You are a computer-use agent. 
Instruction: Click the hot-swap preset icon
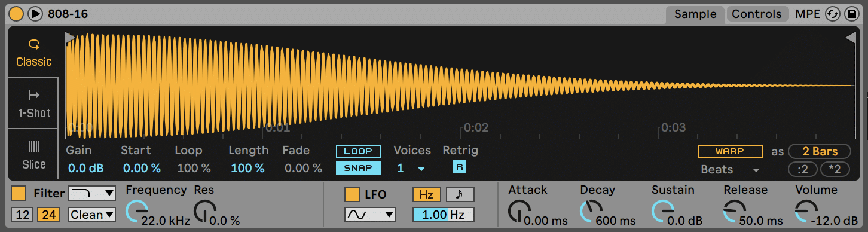(x=832, y=14)
